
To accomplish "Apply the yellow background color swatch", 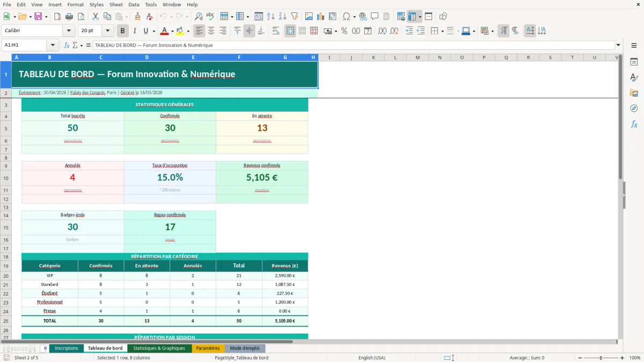I will click(180, 31).
